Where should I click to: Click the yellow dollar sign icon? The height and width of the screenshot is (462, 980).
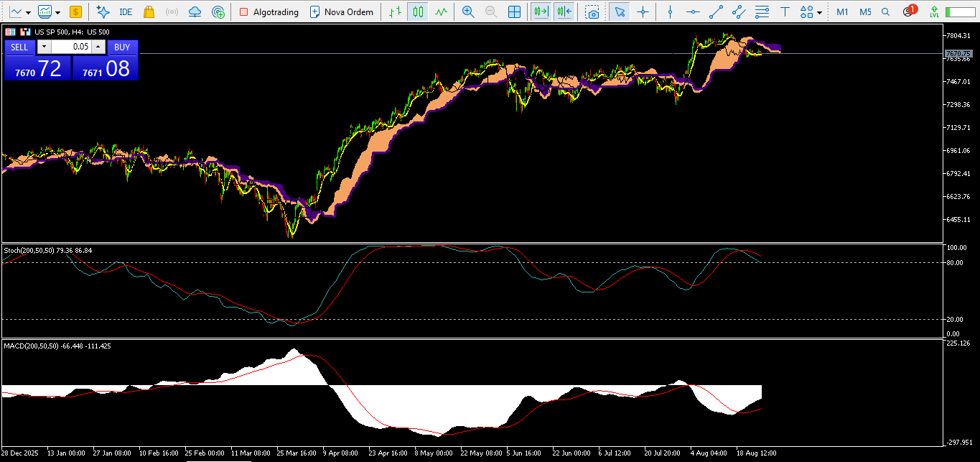tap(75, 11)
